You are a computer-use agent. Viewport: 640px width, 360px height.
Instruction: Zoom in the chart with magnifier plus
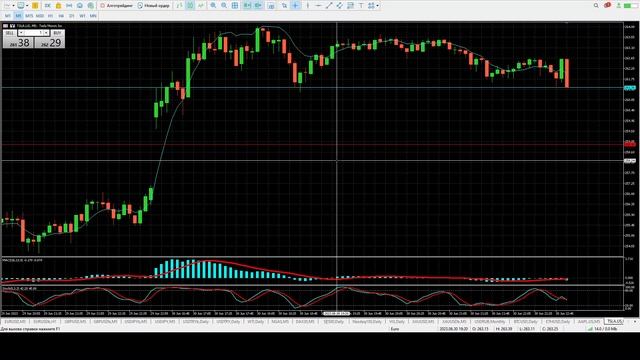pos(213,6)
